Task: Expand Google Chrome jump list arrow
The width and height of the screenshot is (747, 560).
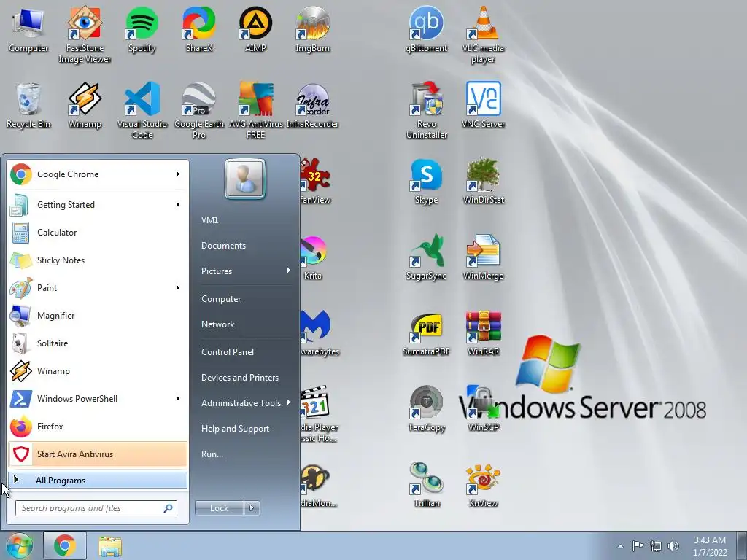Action: (178, 174)
